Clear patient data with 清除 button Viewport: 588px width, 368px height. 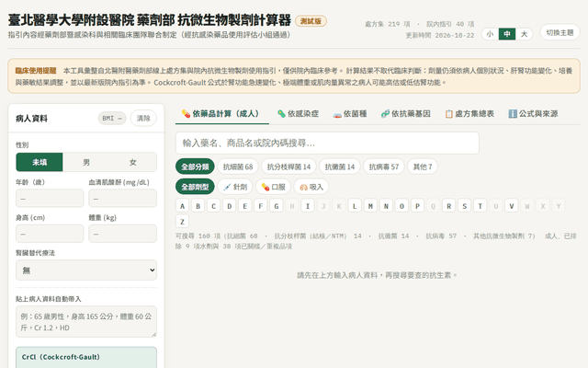pos(143,119)
